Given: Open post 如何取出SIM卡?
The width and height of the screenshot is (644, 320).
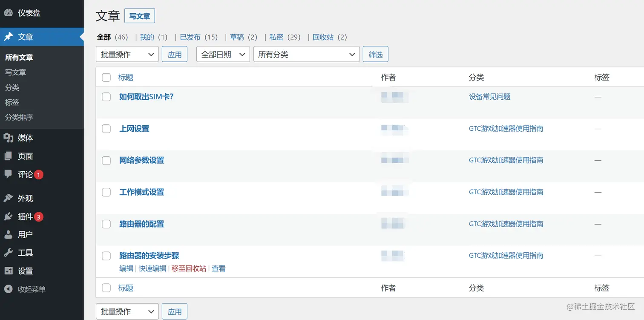Looking at the screenshot, I should 146,97.
